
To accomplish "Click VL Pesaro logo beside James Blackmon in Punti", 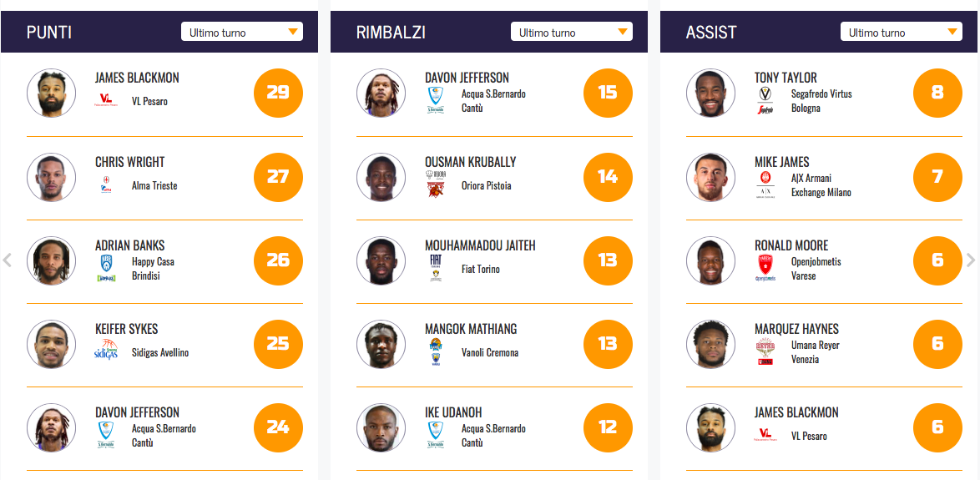I will click(x=107, y=101).
